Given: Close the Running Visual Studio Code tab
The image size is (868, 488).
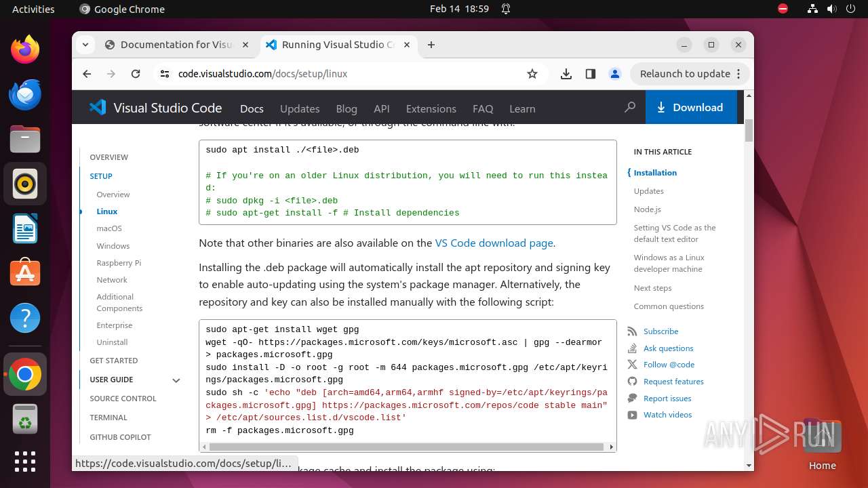Looking at the screenshot, I should click(x=407, y=45).
